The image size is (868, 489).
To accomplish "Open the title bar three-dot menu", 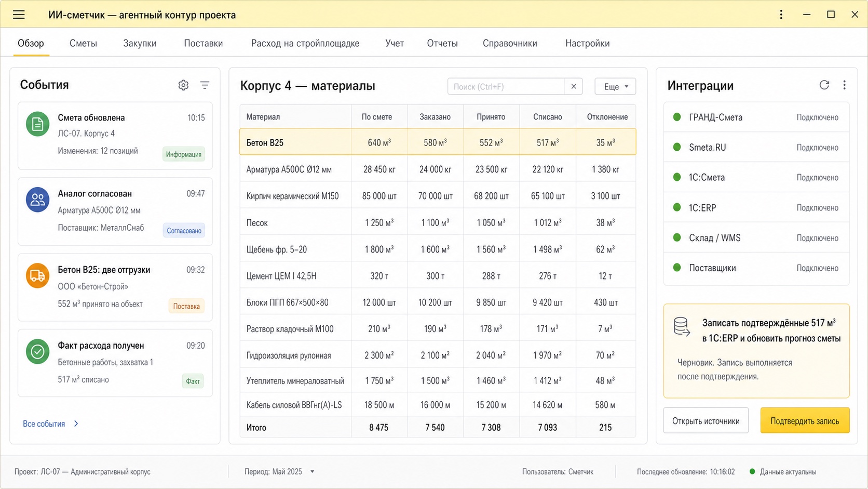I will [x=781, y=15].
